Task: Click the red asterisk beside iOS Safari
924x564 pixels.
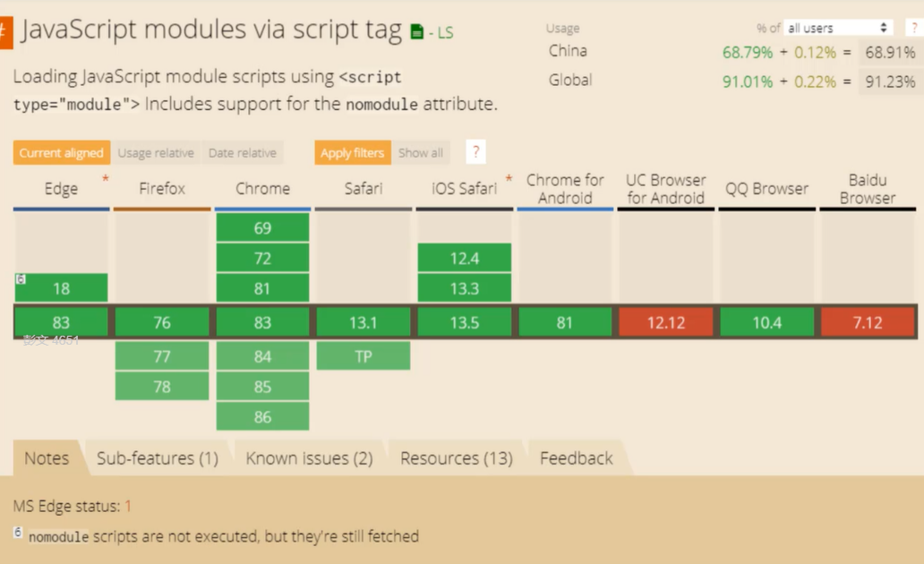Action: [509, 179]
